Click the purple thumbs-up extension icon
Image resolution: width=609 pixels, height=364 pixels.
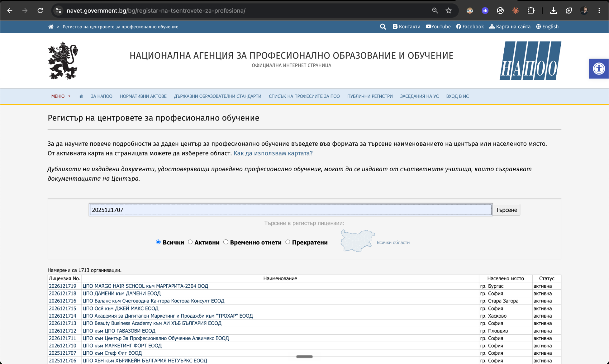pos(485,10)
